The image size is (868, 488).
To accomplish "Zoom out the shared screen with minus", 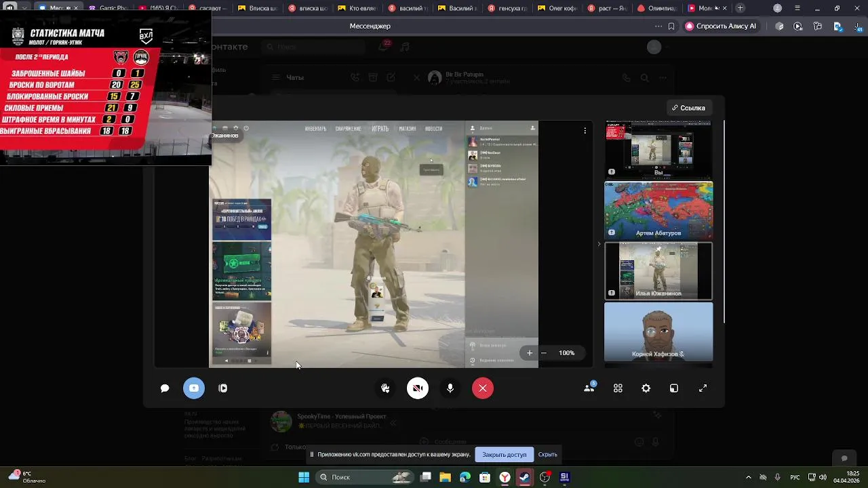I will (x=544, y=353).
